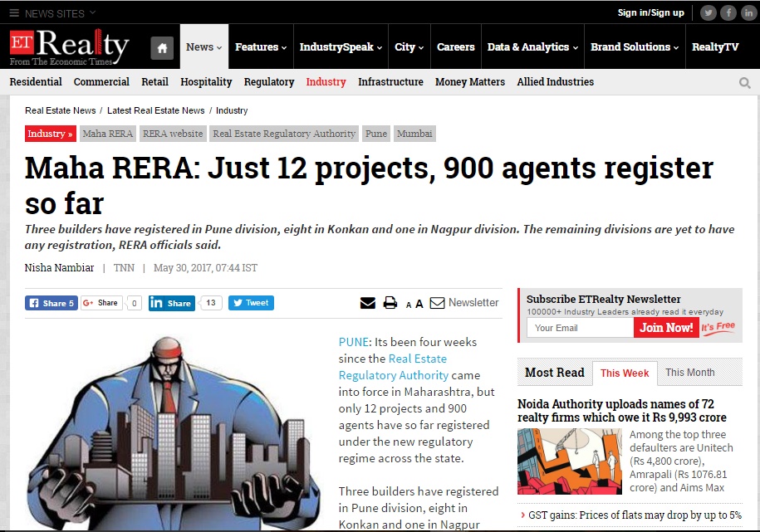Screen dimensions: 760x532
Task: Select the Retail category
Action: tap(154, 82)
